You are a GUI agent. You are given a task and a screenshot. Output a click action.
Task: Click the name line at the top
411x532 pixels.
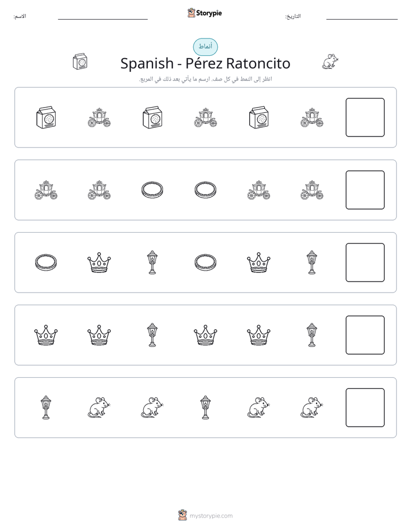[102, 19]
